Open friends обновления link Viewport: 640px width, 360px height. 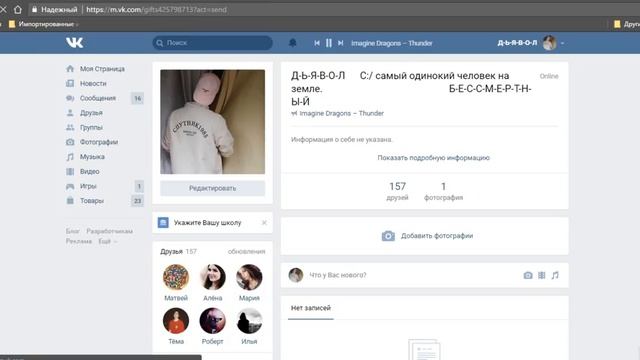coord(247,252)
